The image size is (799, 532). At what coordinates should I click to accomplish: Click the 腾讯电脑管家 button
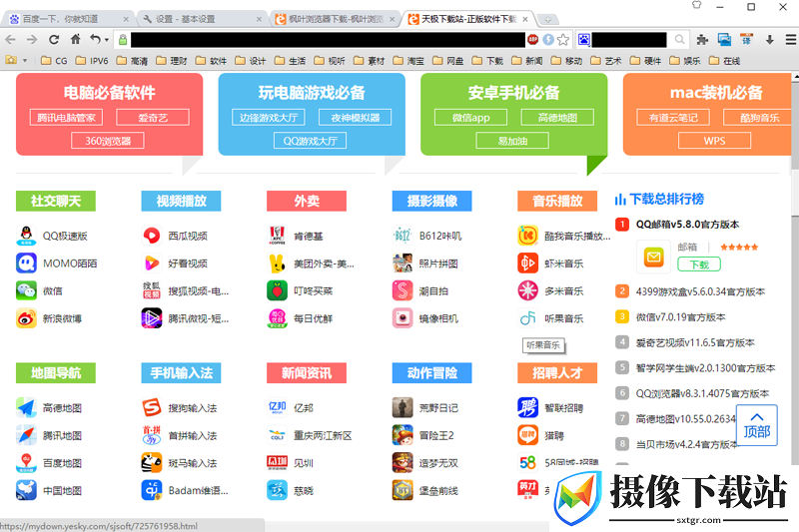(66, 118)
